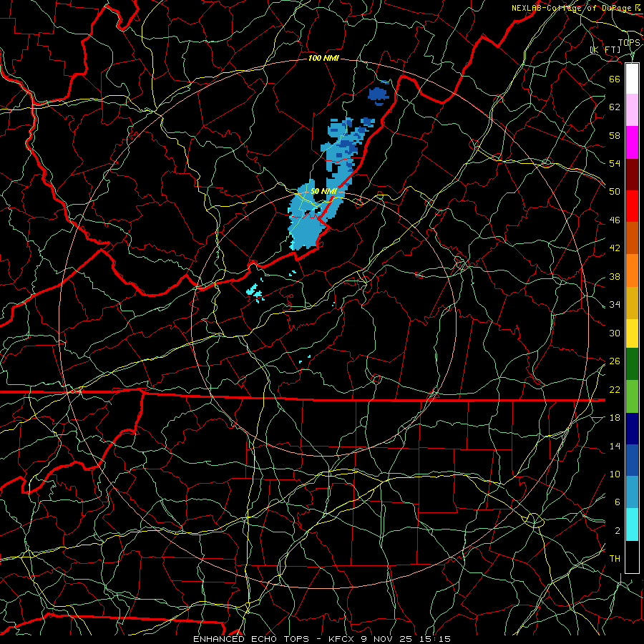
Task: Click the legend value 26
Action: coord(615,361)
